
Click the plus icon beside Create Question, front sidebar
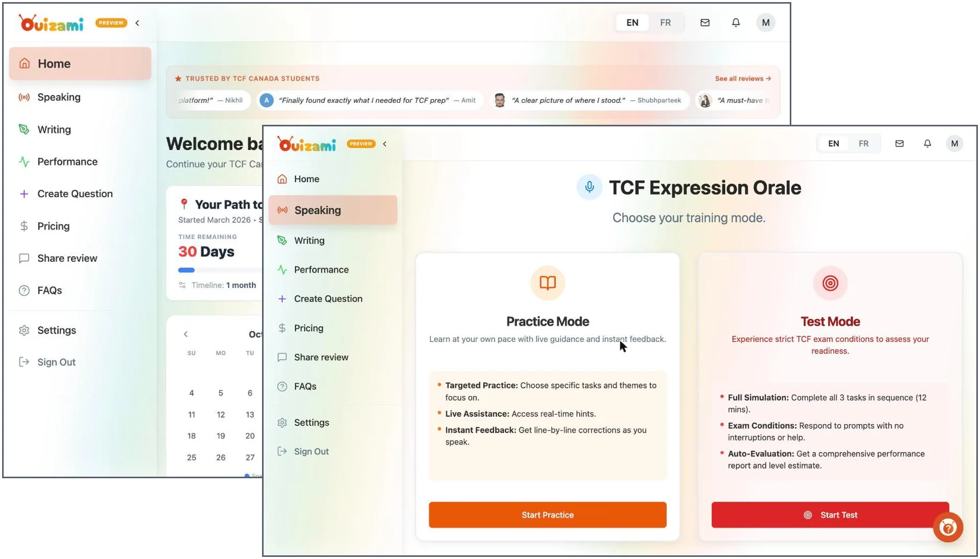click(282, 298)
